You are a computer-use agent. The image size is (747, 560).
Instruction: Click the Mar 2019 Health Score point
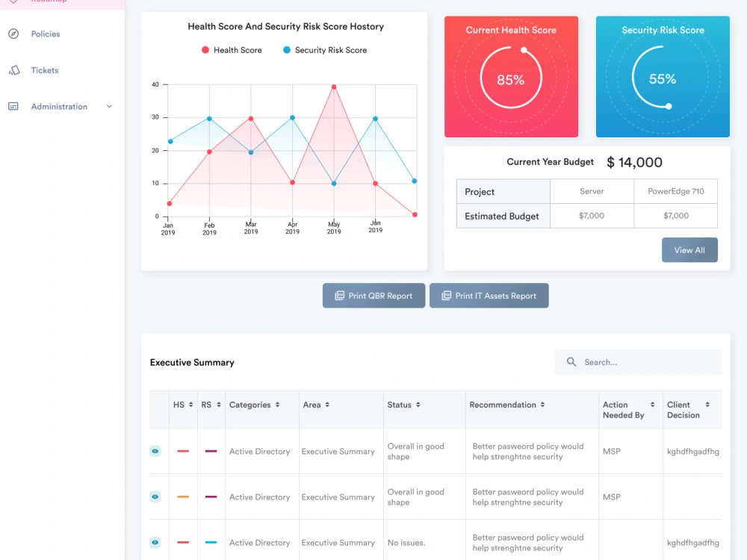(x=251, y=119)
